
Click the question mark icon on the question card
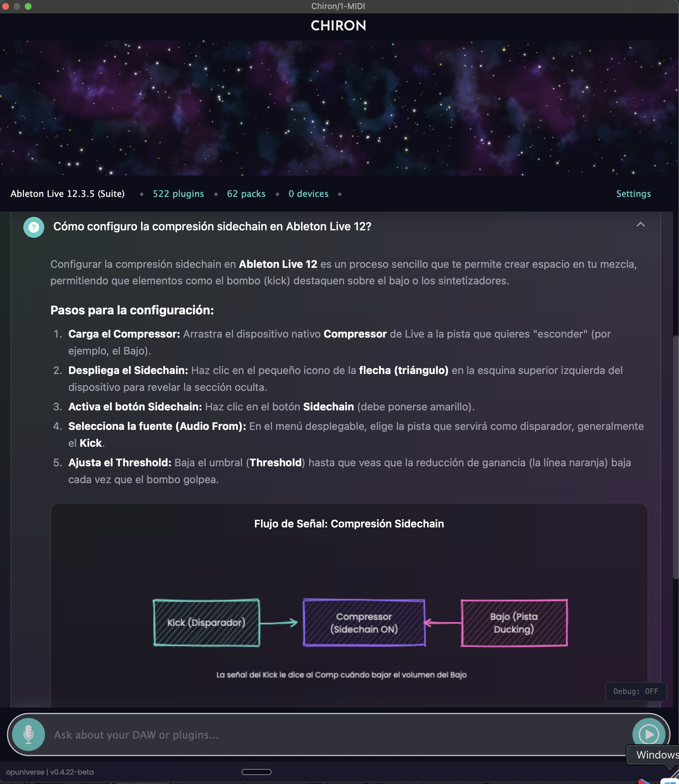click(33, 227)
